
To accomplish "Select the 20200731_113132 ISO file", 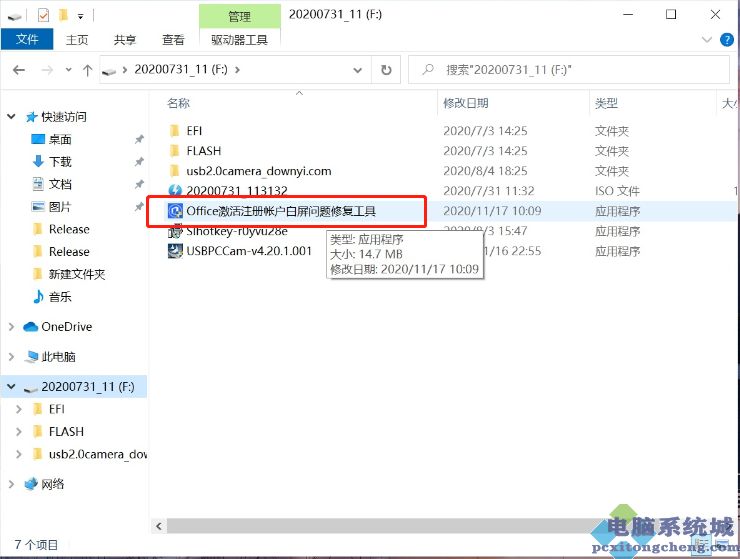I will point(236,191).
